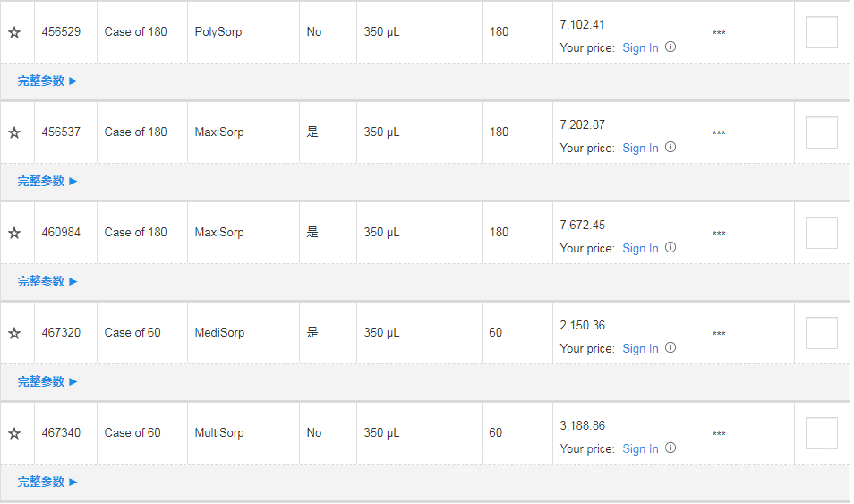
Task: Click catalog number 456537
Action: coord(61,132)
